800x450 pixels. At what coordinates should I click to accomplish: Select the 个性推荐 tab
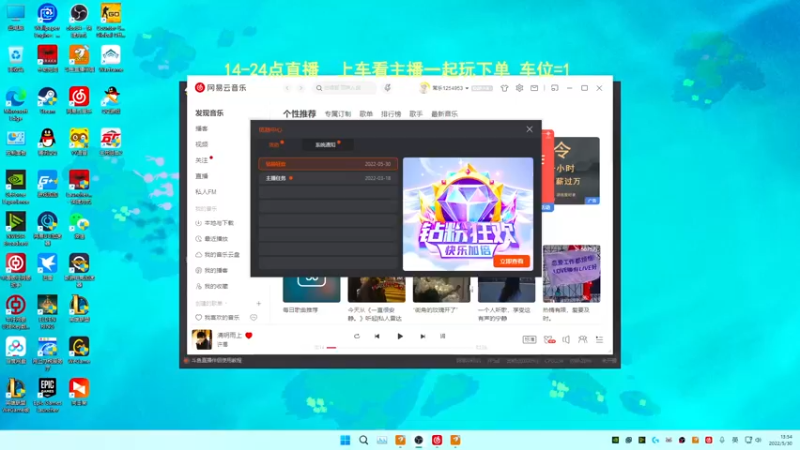point(299,113)
